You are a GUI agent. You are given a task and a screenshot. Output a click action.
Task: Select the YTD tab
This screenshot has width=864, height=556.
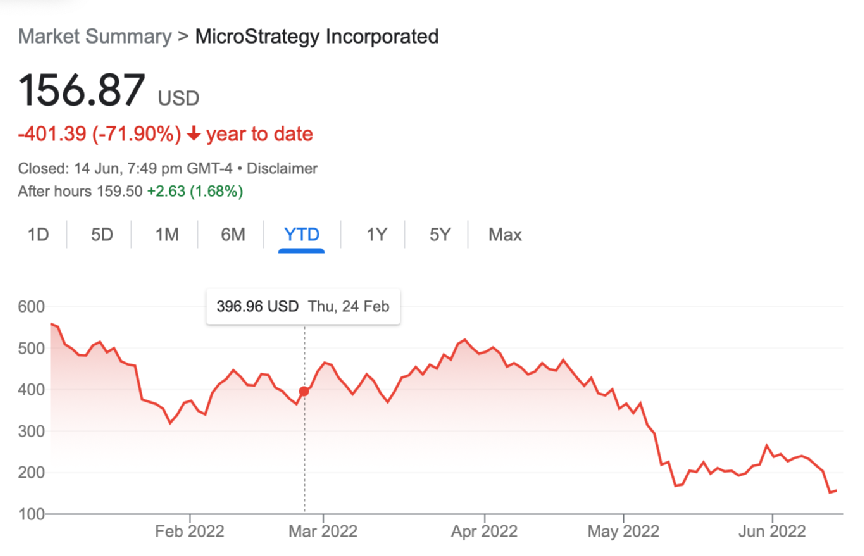(302, 235)
